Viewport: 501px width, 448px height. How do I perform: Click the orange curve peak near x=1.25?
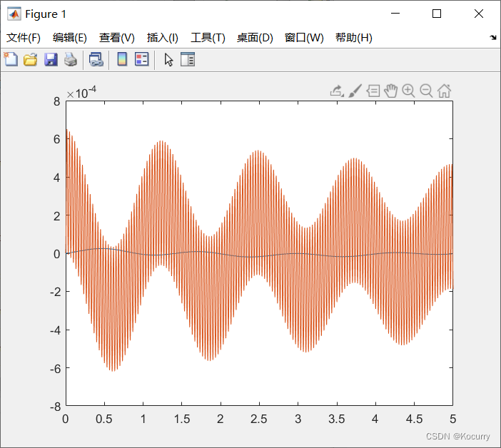(x=162, y=141)
